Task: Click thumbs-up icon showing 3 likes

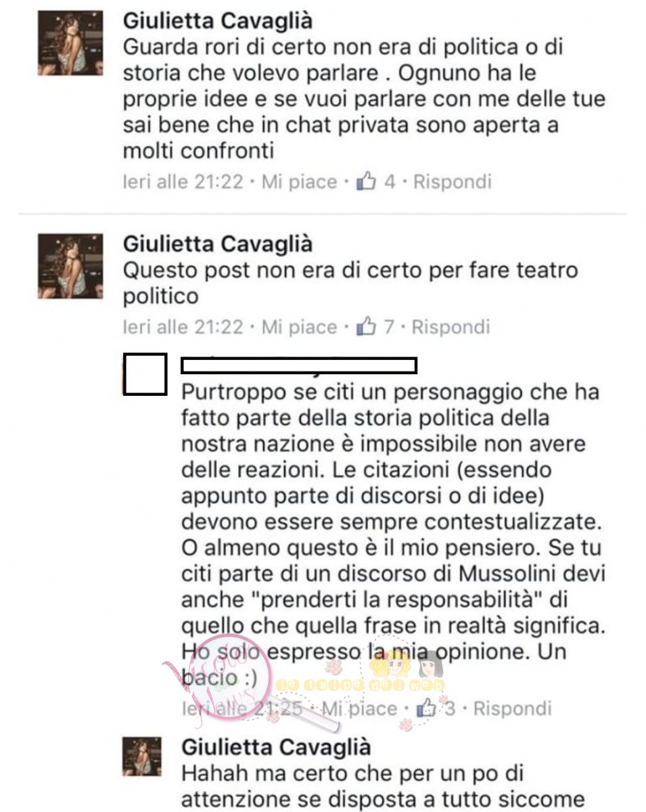Action: click(427, 708)
